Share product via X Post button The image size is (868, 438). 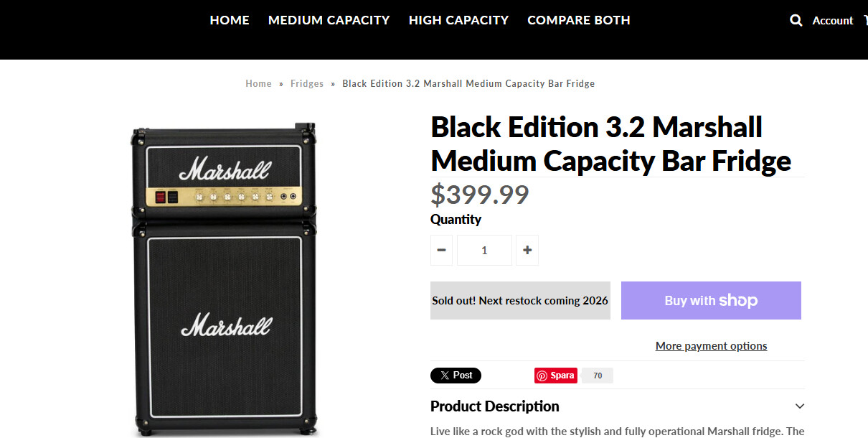pos(456,376)
